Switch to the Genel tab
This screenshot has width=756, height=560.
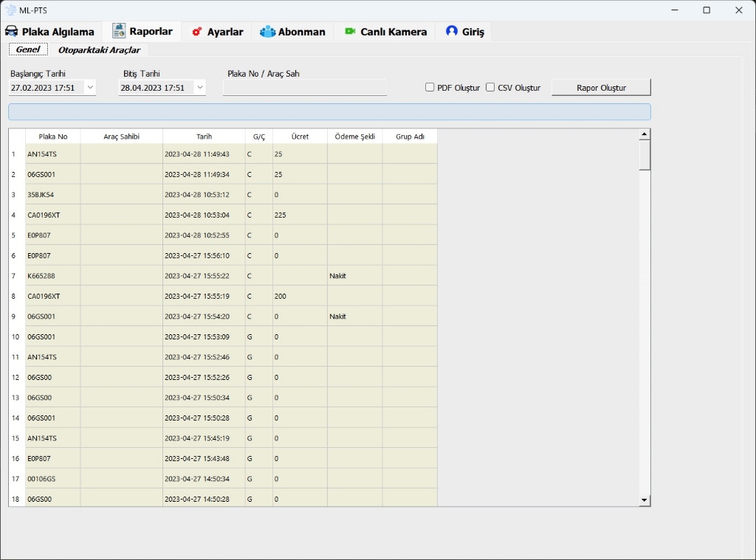(x=28, y=49)
